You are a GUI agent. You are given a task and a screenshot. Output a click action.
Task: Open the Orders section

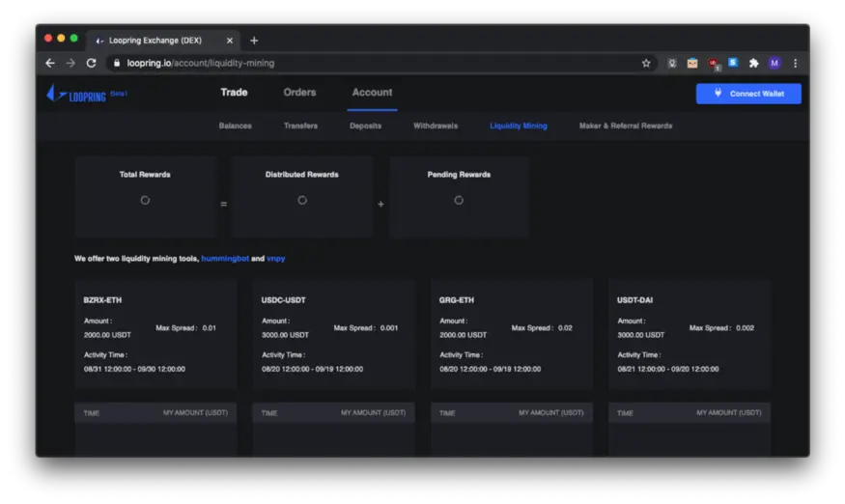(x=299, y=92)
